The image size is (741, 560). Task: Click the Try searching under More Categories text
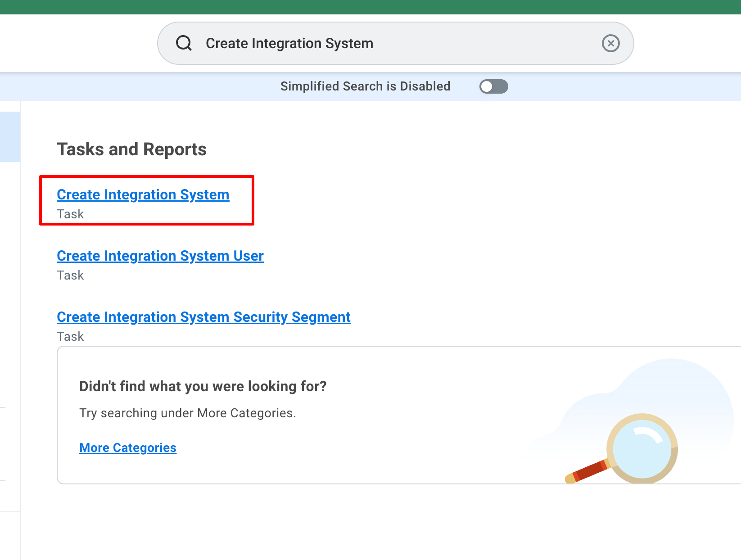(x=187, y=413)
